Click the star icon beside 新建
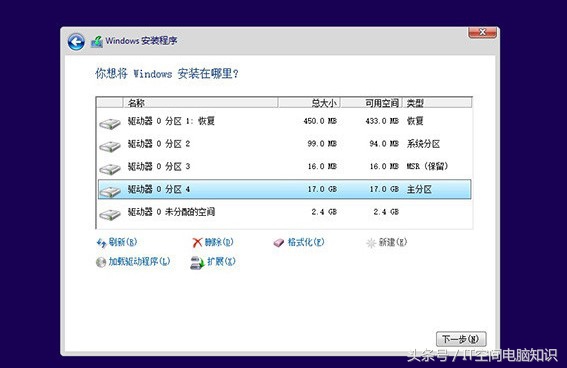Screen dimensions: 567x368 tap(371, 243)
